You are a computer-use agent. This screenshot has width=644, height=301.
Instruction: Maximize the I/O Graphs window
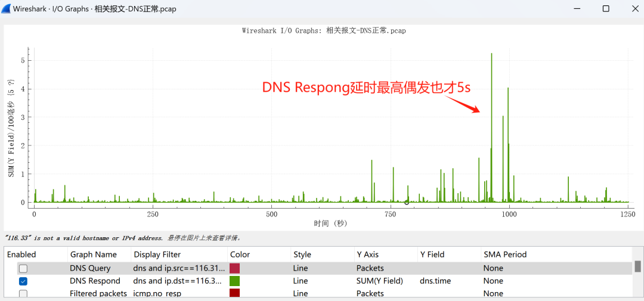click(606, 9)
